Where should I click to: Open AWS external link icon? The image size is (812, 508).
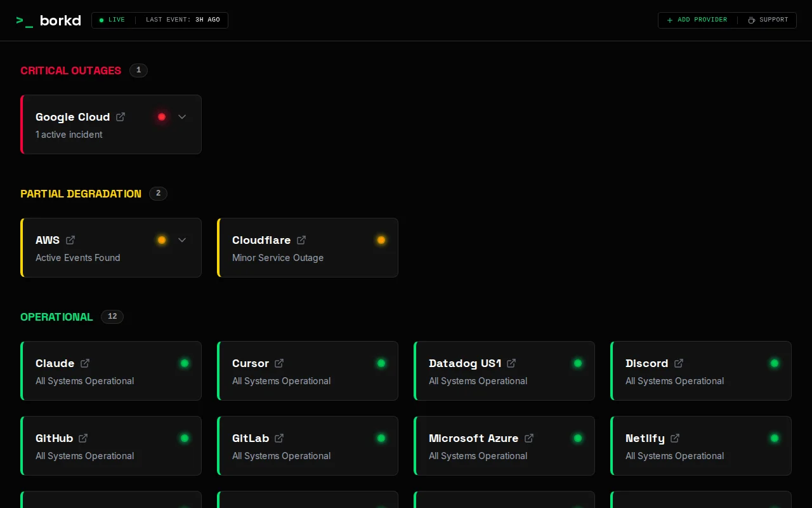pos(70,240)
